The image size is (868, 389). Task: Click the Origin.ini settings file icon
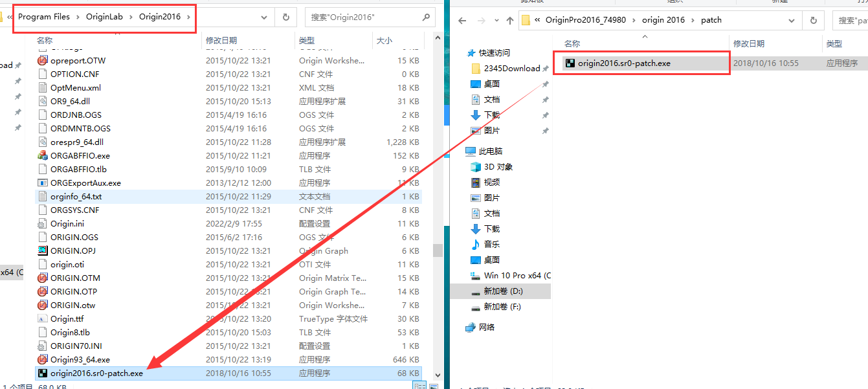[x=43, y=223]
